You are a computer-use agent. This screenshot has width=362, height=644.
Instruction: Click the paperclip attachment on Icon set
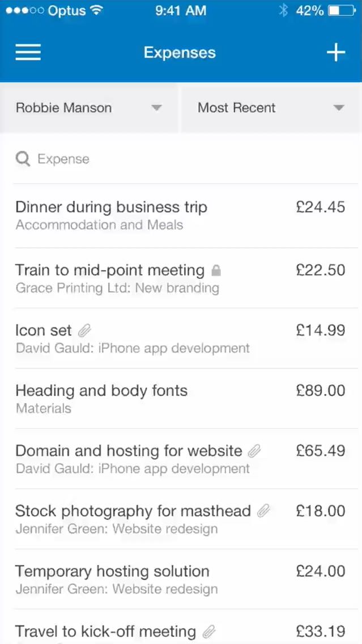coord(84,331)
